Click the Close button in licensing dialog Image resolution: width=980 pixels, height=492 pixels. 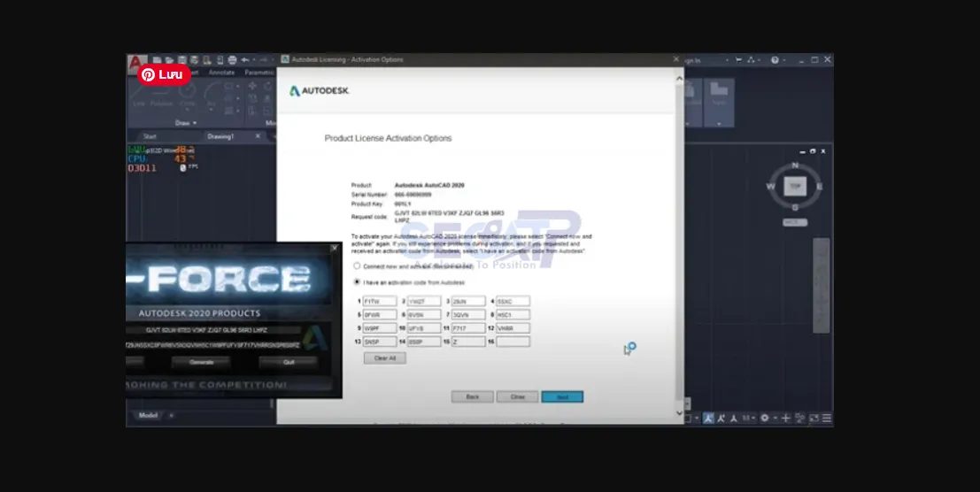pyautogui.click(x=518, y=397)
